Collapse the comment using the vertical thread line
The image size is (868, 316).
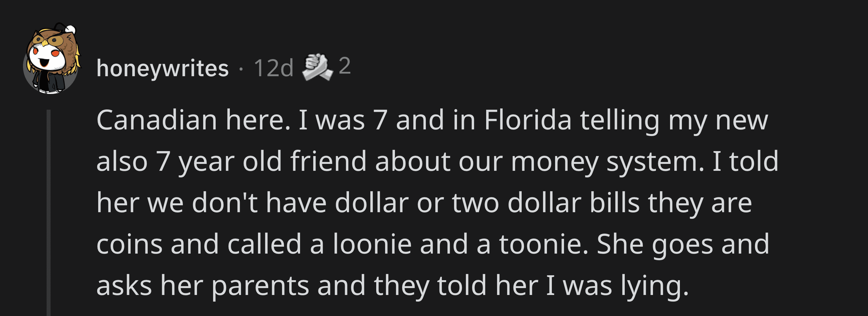pyautogui.click(x=49, y=213)
